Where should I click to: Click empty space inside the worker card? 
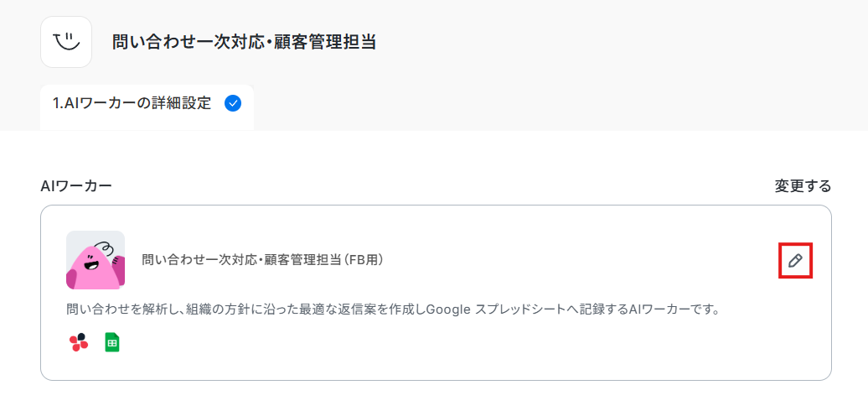click(x=554, y=349)
